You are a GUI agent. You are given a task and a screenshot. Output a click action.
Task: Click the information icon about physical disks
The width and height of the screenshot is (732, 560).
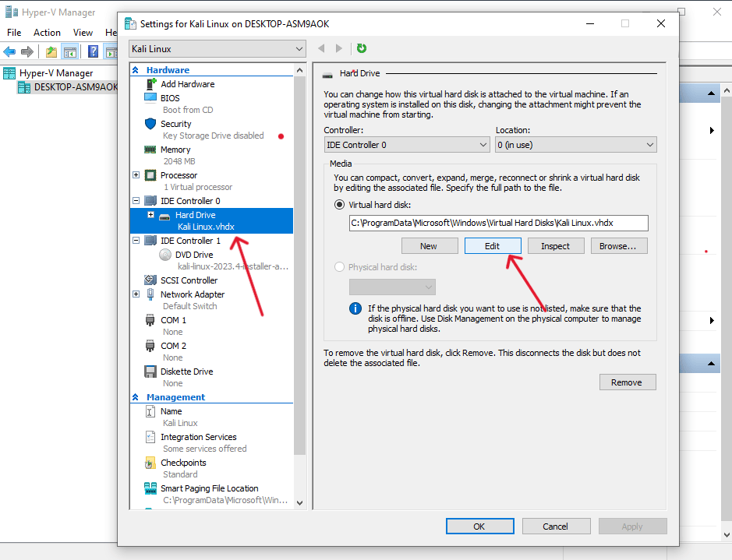(x=355, y=308)
